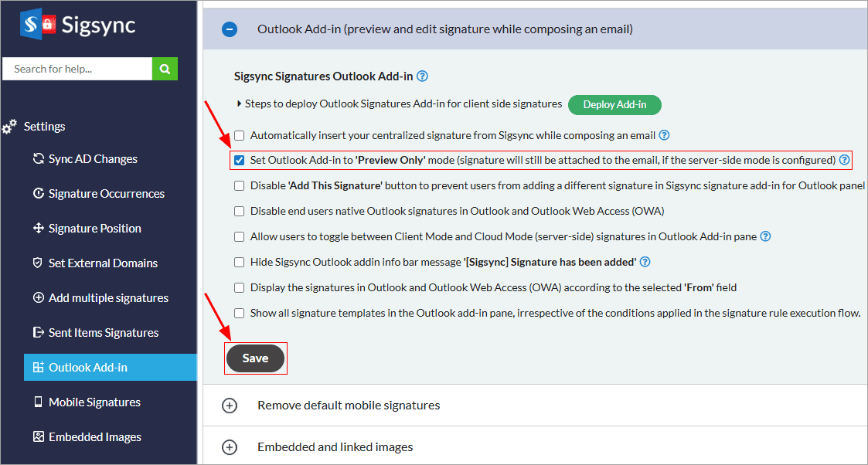The width and height of the screenshot is (868, 465).
Task: Tick Disable 'Add This Signature' button checkbox
Action: (x=240, y=186)
